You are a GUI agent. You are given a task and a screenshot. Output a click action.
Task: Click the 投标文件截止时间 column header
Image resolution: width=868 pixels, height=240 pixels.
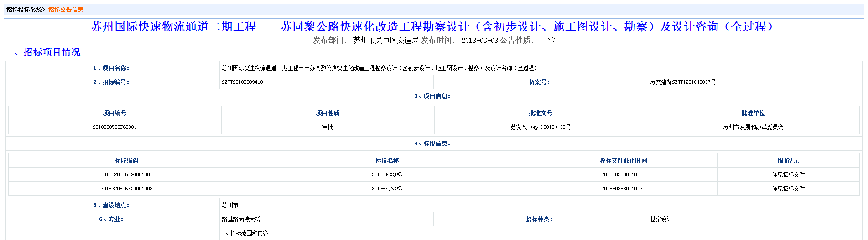pyautogui.click(x=623, y=160)
